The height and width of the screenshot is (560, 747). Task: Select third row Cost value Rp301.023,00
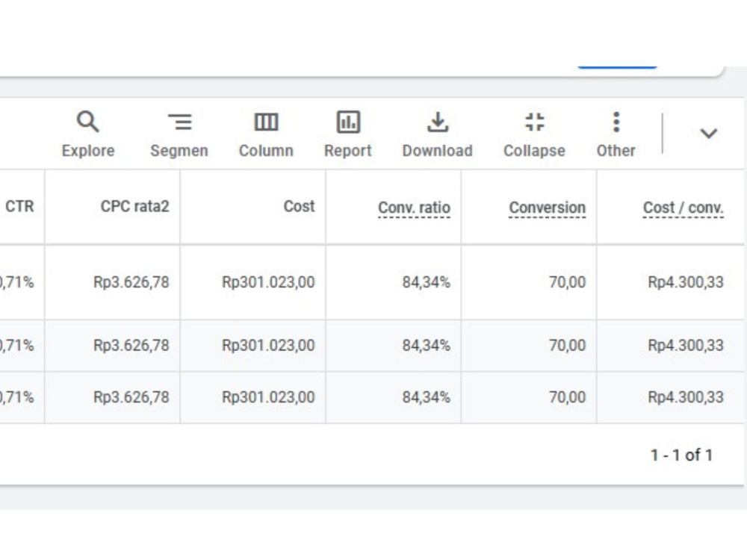click(268, 397)
